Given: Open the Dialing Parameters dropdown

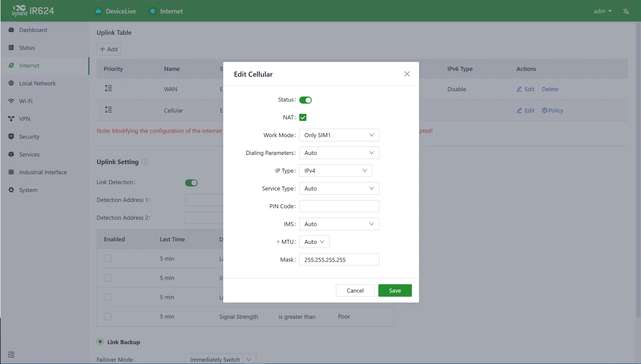Looking at the screenshot, I should click(x=339, y=153).
